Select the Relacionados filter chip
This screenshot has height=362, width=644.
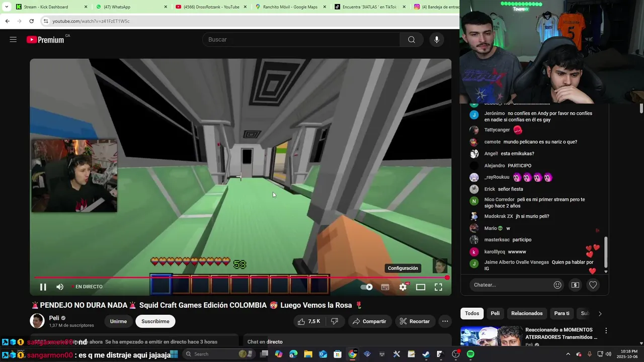click(x=527, y=313)
